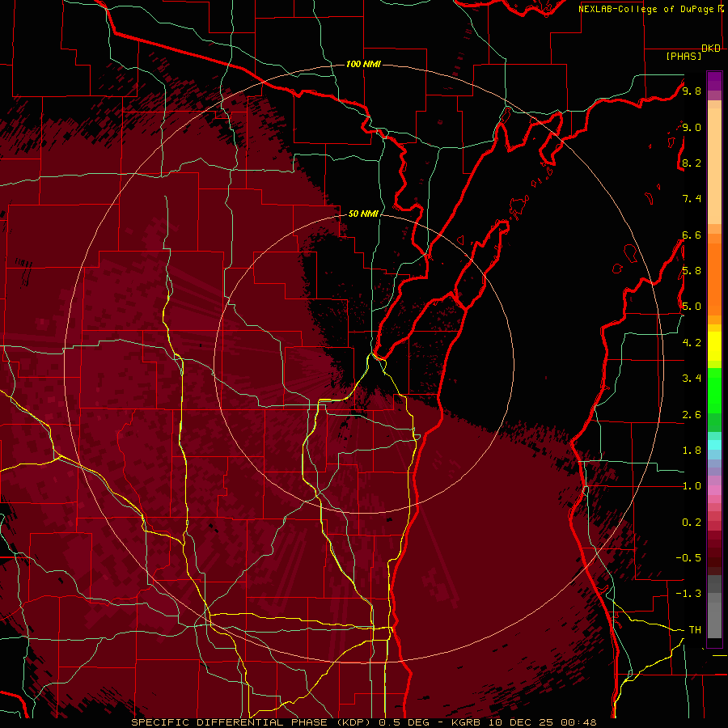This screenshot has height=728, width=728.
Task: Click the [PHAS] legend heading
Action: coord(684,57)
